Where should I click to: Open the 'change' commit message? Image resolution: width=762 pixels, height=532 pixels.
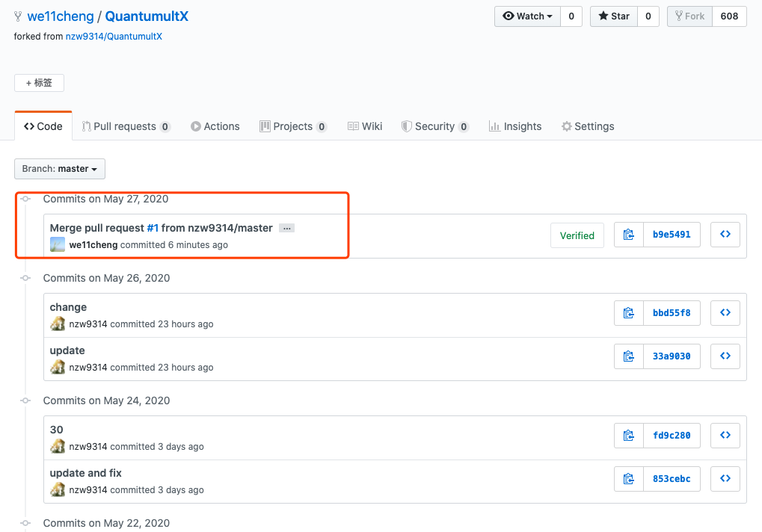[x=68, y=307]
